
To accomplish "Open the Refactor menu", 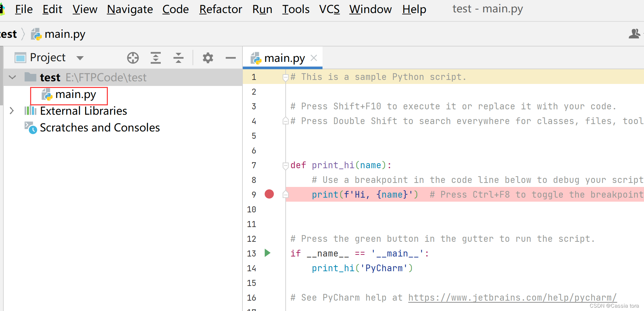I will click(221, 9).
